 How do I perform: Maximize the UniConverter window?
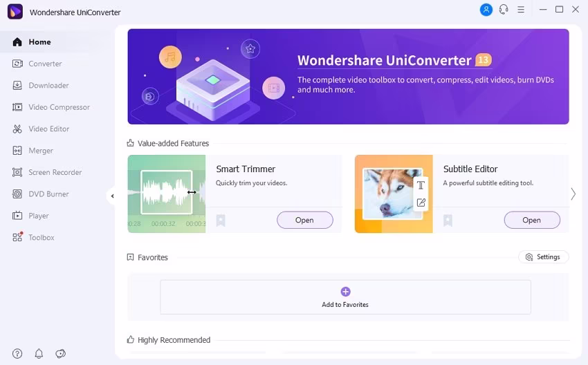click(559, 10)
